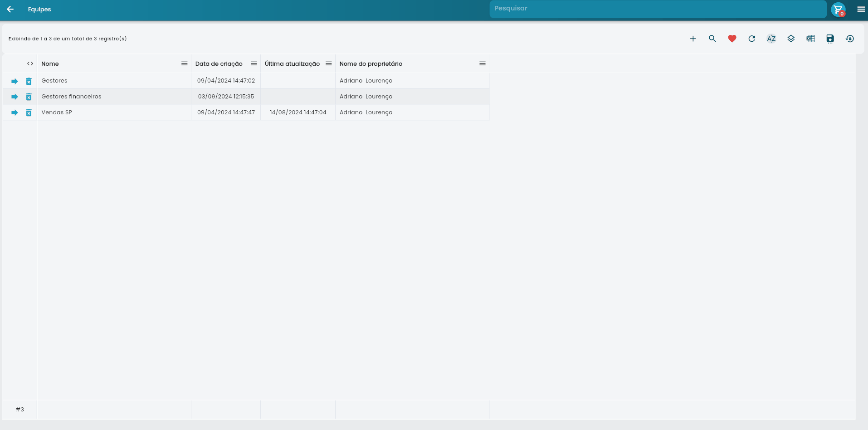Toggle the red heart favorite icon
868x430 pixels.
click(732, 39)
